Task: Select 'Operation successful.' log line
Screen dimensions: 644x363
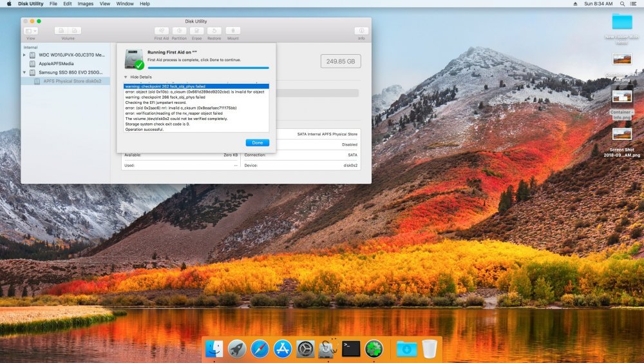Action: [x=196, y=129]
